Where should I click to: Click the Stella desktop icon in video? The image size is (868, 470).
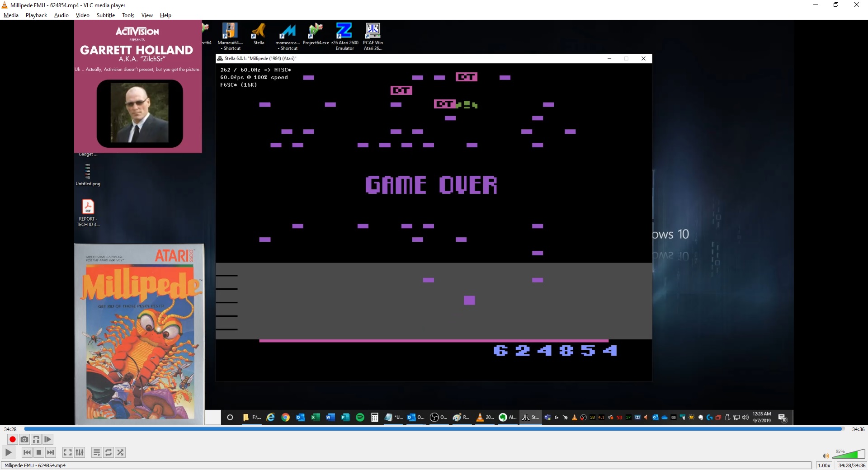pos(259,34)
